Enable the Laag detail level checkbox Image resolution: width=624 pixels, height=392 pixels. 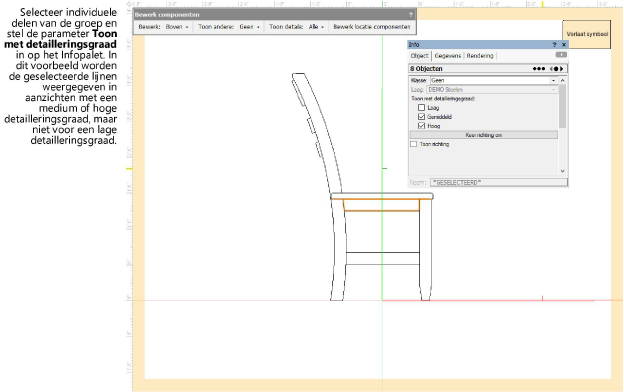(421, 107)
